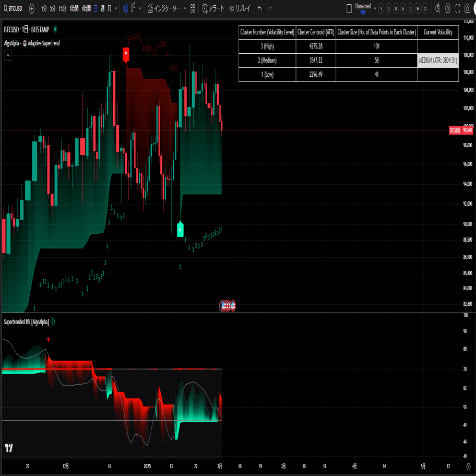Select the bar chart style icon
Image resolution: width=476 pixels, height=476 pixels.
133,8
